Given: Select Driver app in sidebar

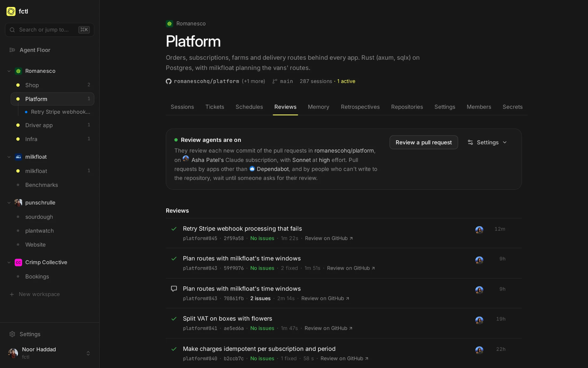Looking at the screenshot, I should pyautogui.click(x=52, y=125).
